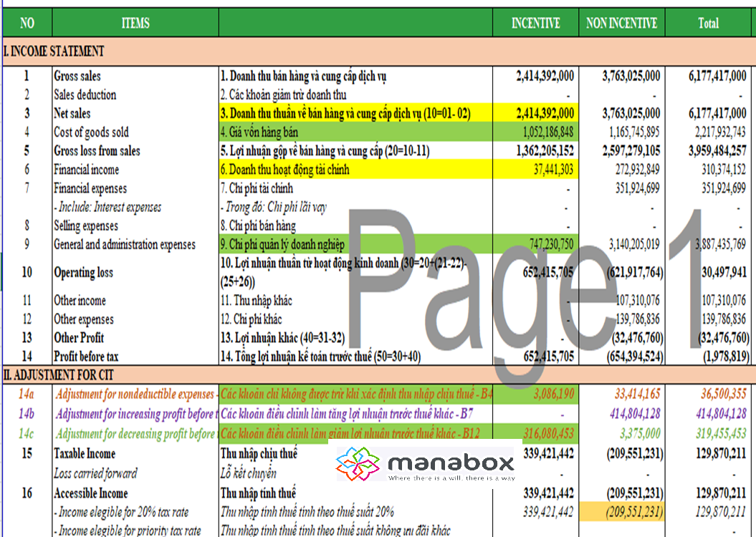Image resolution: width=756 pixels, height=537 pixels.
Task: Select the Cost of goods sold label
Action: click(91, 132)
